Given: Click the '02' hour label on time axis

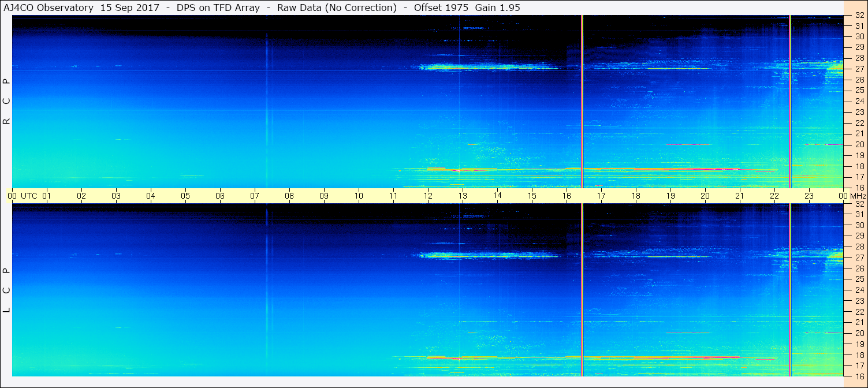Looking at the screenshot, I should coord(81,196).
